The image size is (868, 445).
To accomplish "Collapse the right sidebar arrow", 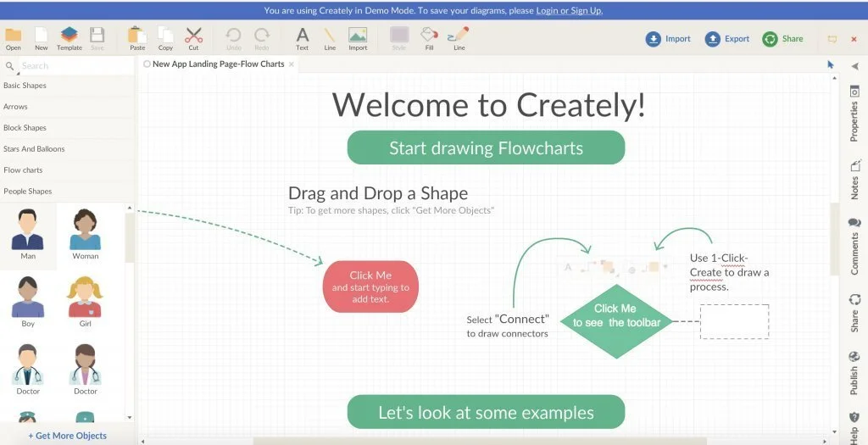I will click(x=854, y=66).
